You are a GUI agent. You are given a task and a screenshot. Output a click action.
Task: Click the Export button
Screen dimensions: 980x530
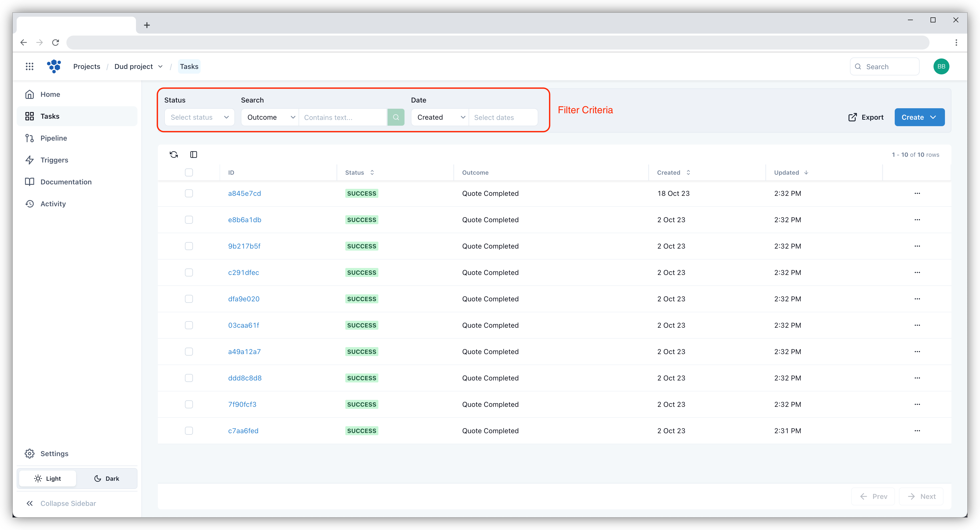pyautogui.click(x=866, y=117)
